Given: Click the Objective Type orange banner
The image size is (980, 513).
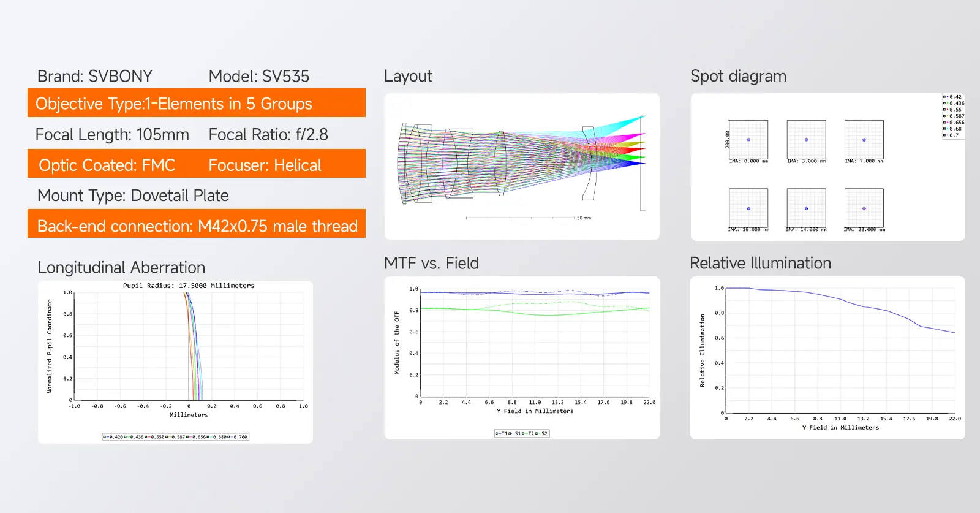Looking at the screenshot, I should pos(196,104).
